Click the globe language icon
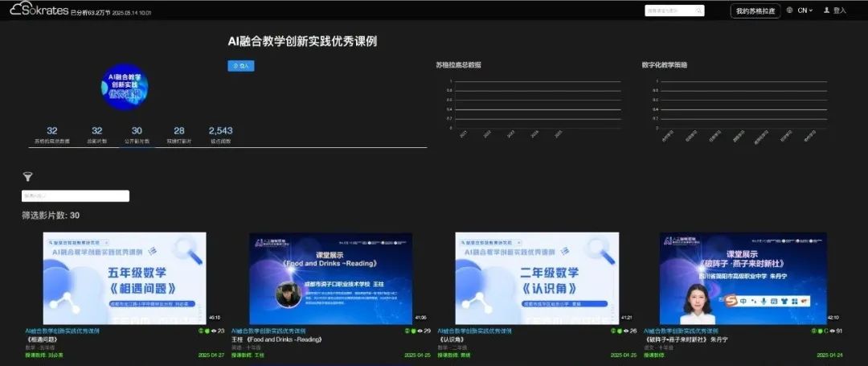The width and height of the screenshot is (868, 366). pos(790,10)
